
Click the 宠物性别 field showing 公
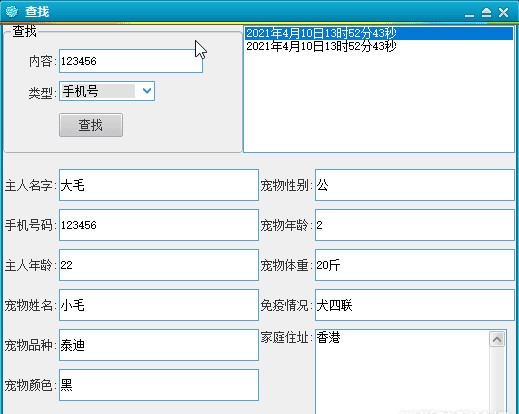[415, 185]
